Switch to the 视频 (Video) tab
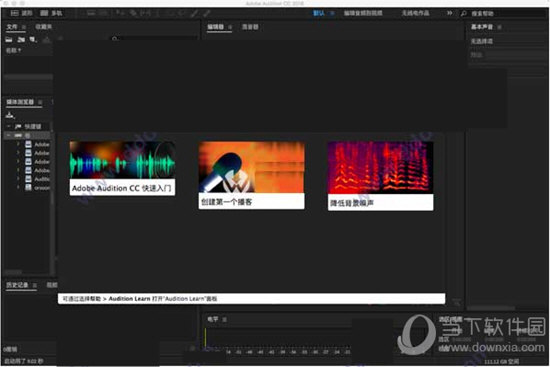The height and width of the screenshot is (367, 550). (x=52, y=285)
